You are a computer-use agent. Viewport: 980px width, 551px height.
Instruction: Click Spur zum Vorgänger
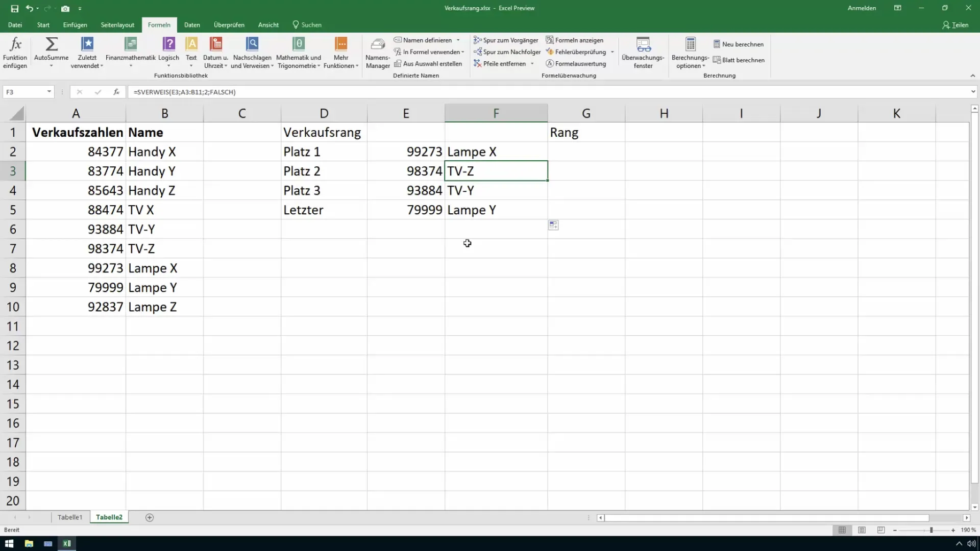506,40
